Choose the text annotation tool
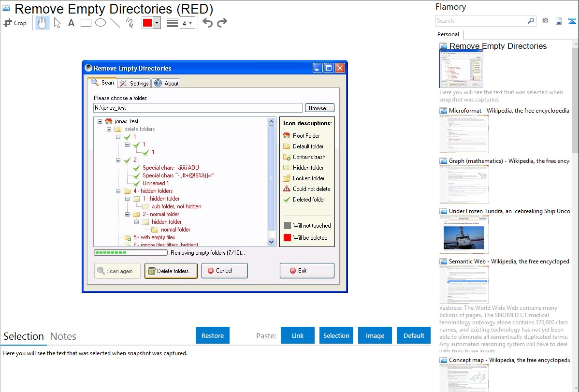This screenshot has width=579, height=392. point(71,23)
